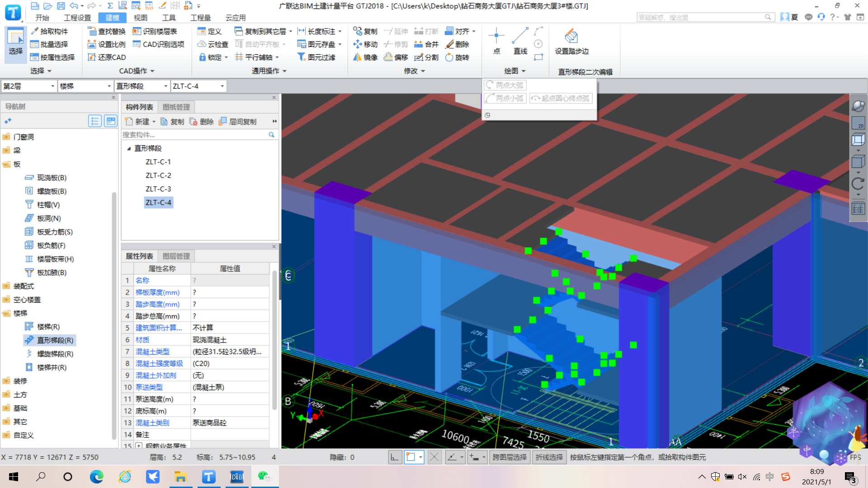
Task: Toggle the crossed-out X snap icon in status bar
Action: pyautogui.click(x=434, y=457)
